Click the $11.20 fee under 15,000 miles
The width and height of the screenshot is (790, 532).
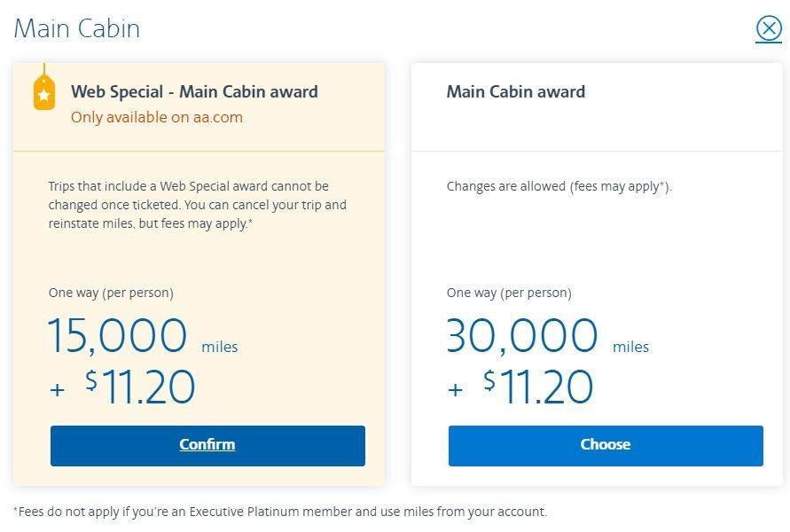tap(140, 387)
